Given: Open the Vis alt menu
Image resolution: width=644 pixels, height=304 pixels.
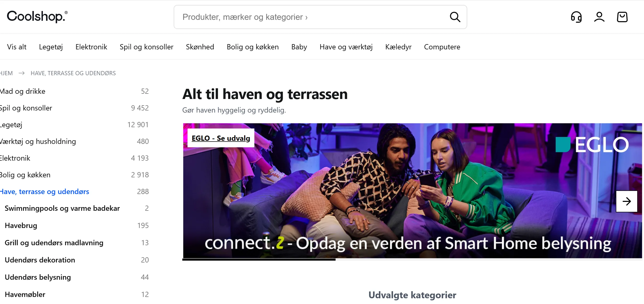Looking at the screenshot, I should 17,47.
